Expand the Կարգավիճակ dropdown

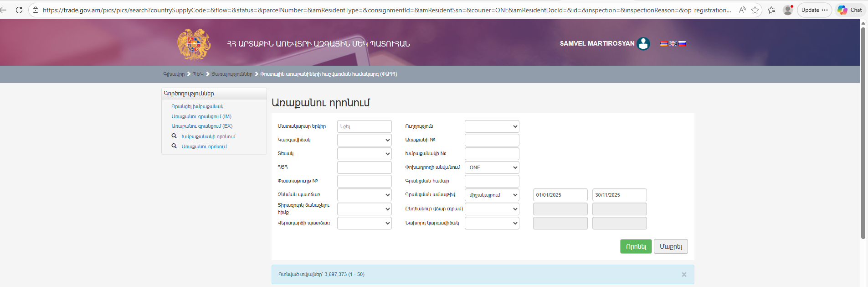tap(364, 140)
